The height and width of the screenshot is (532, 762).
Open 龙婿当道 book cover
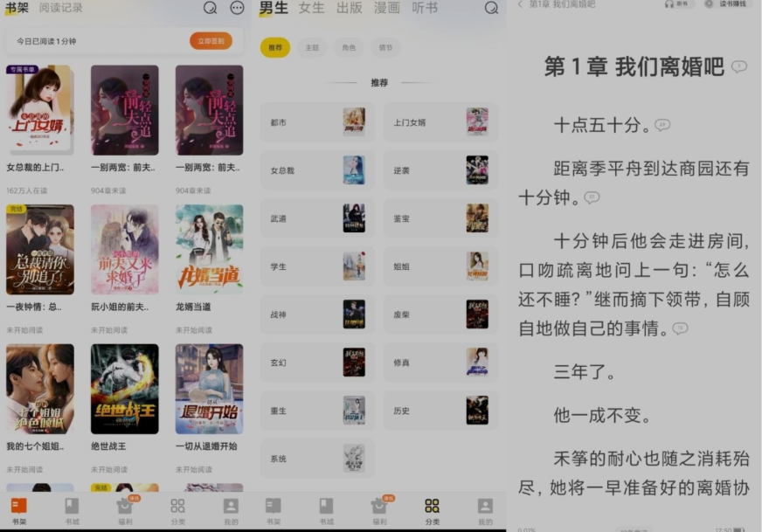[209, 249]
